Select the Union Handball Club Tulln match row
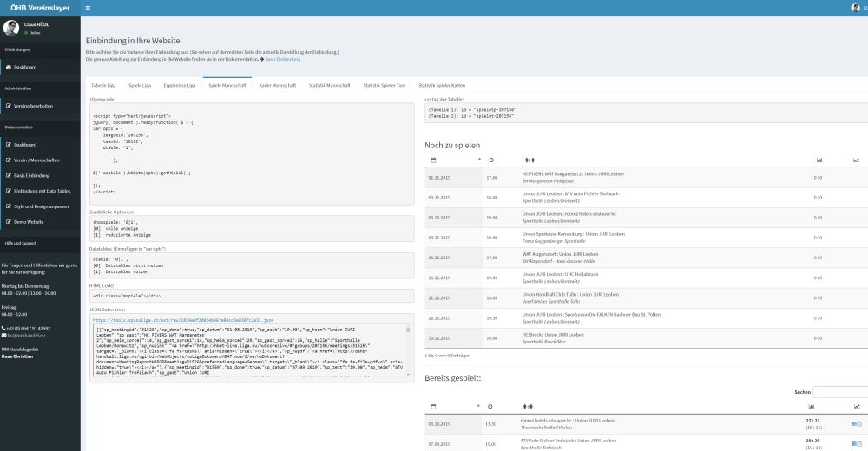The width and height of the screenshot is (868, 451). (x=646, y=297)
